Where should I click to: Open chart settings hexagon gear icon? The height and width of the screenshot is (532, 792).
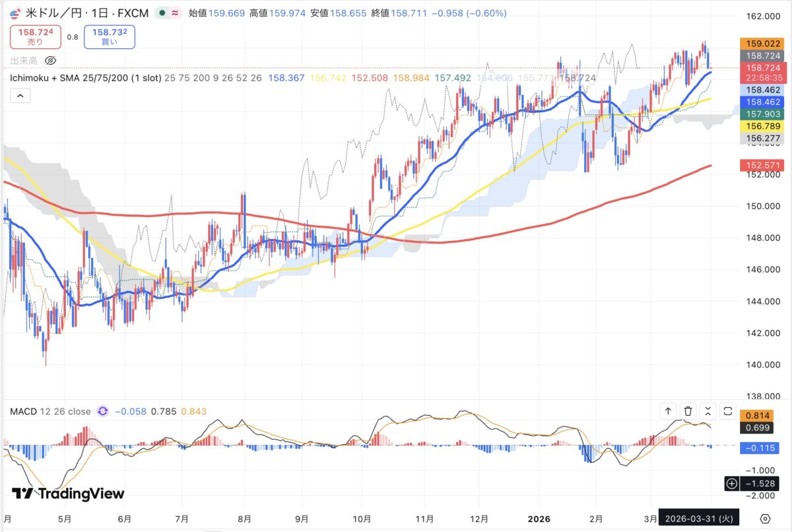(765, 518)
